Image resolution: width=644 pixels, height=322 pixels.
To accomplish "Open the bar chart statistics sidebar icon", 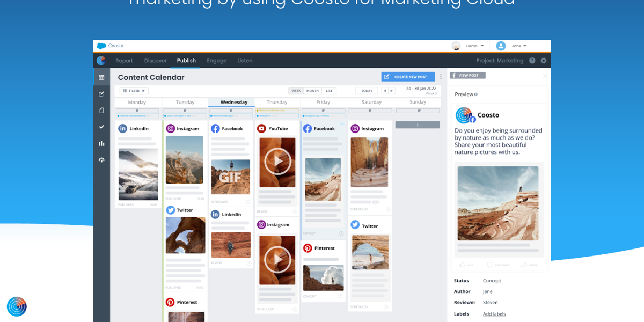I will (101, 143).
